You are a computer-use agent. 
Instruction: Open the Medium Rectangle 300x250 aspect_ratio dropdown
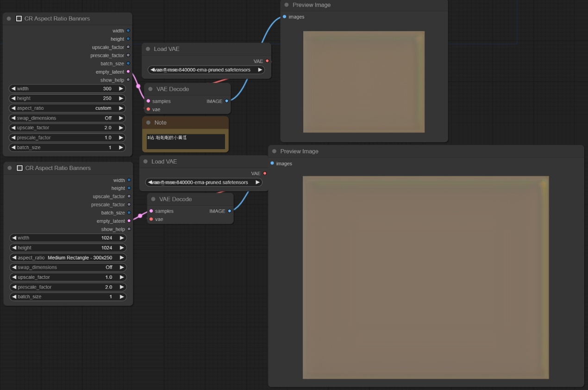pos(68,258)
